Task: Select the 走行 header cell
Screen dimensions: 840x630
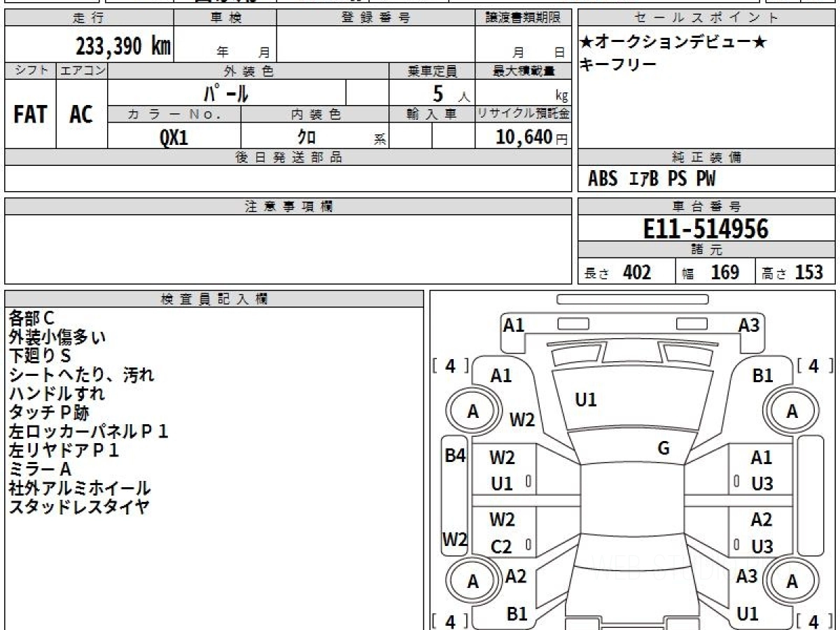Action: [88, 18]
